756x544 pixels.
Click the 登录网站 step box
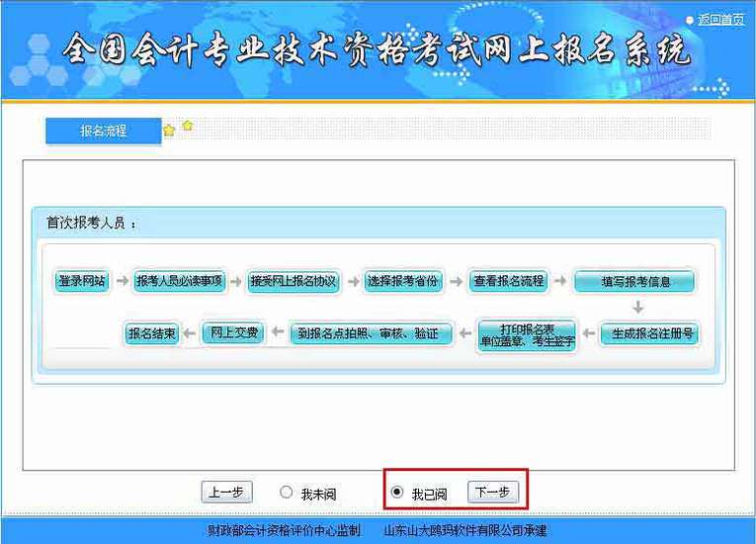tap(81, 281)
